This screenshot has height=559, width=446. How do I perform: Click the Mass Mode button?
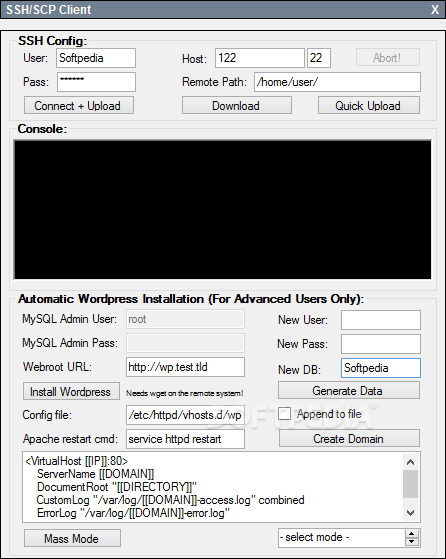tap(72, 538)
